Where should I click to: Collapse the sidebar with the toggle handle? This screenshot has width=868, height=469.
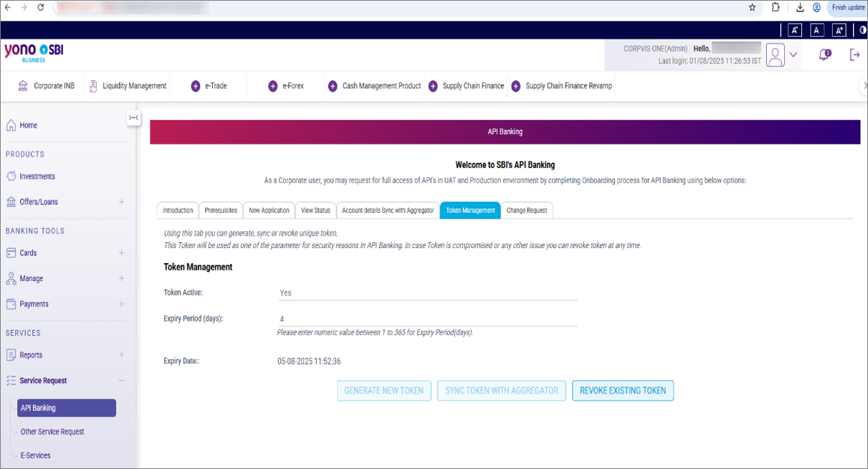click(133, 118)
